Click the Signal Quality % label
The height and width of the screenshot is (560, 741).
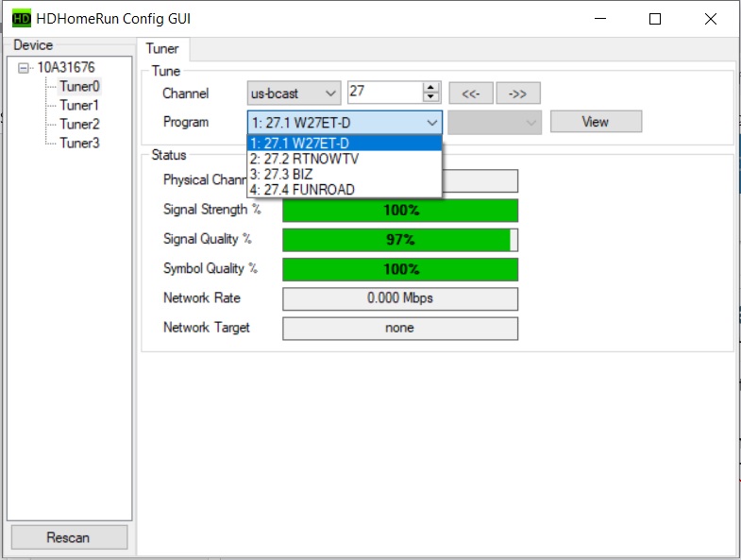pos(207,239)
